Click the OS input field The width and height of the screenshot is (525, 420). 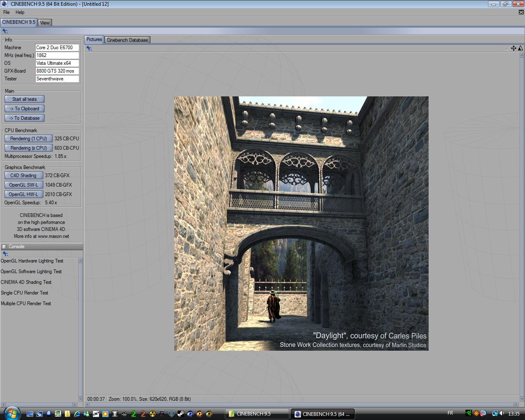(x=57, y=63)
